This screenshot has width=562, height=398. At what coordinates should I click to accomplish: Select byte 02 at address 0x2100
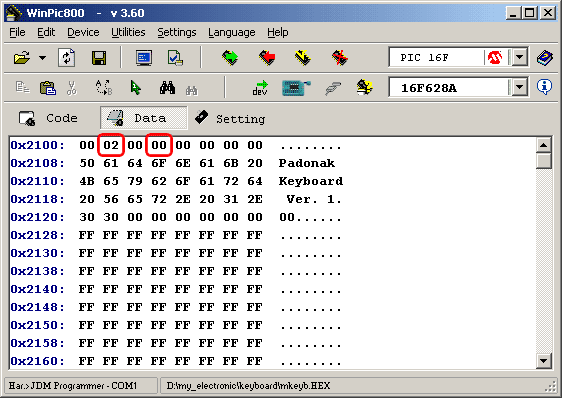click(111, 145)
